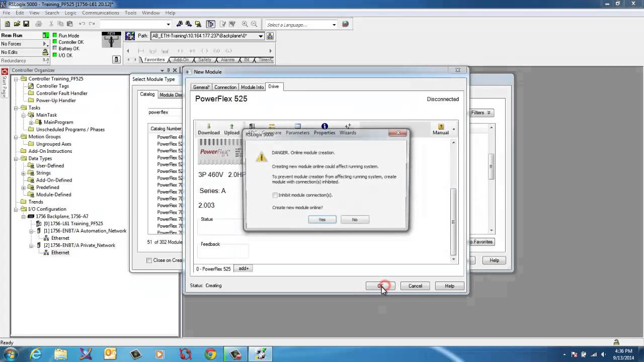Click the Cut scissors icon
The image size is (644, 362).
51,24
